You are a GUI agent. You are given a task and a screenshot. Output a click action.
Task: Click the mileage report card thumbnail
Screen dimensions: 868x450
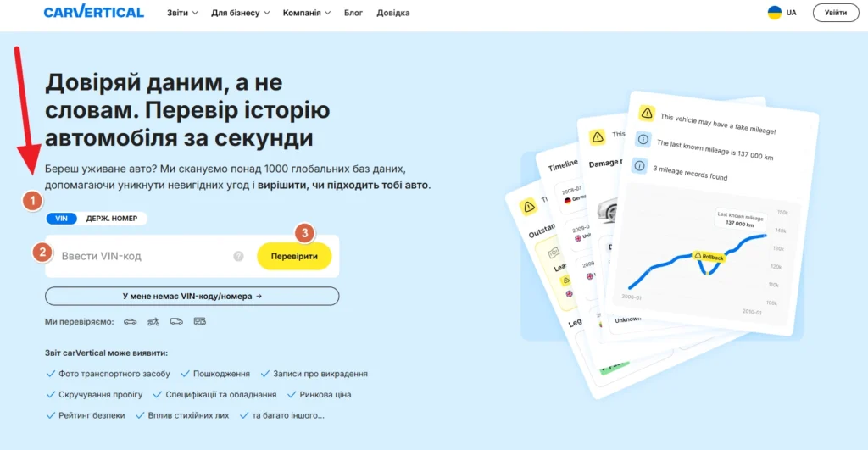click(710, 214)
